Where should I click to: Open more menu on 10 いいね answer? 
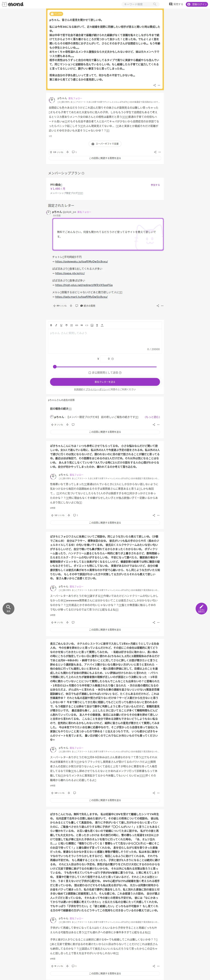tap(158, 793)
